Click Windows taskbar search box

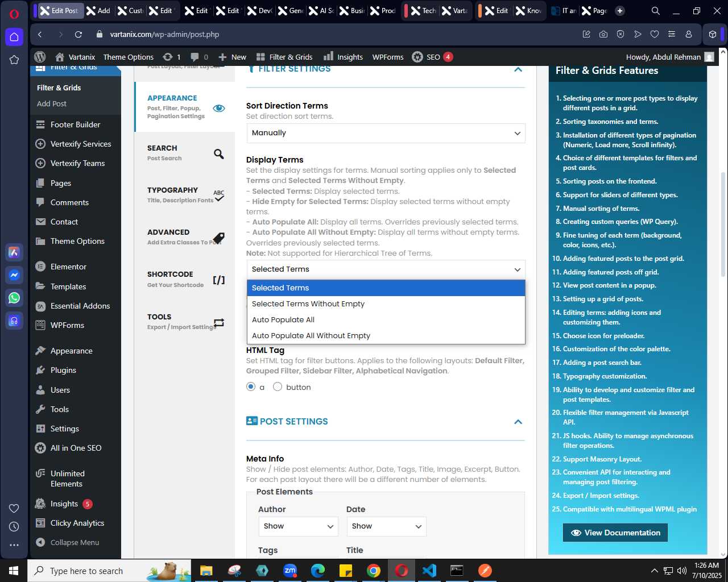coord(108,571)
